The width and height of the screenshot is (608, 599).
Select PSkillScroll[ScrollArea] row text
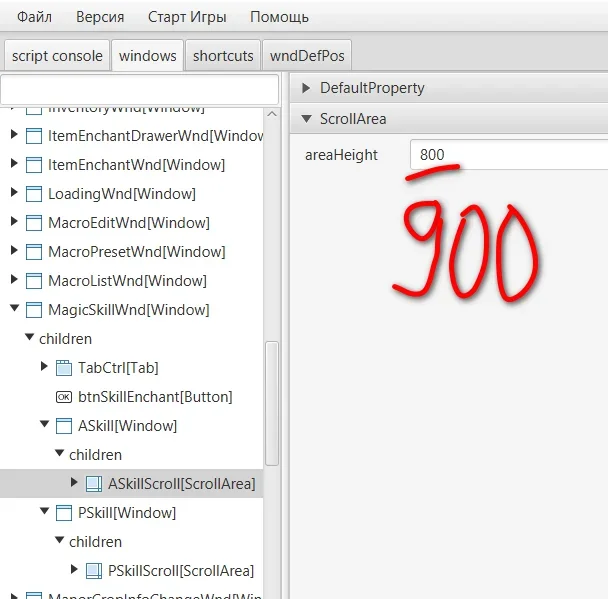pyautogui.click(x=181, y=571)
